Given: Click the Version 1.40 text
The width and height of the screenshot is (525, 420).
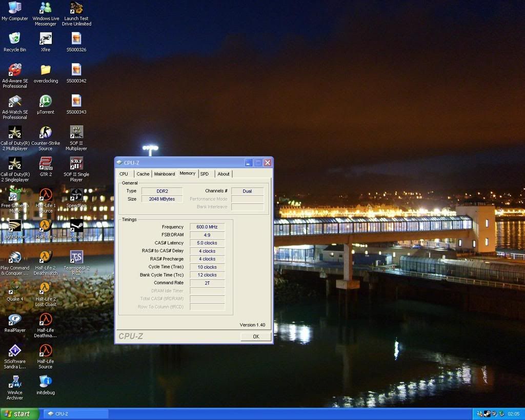Looking at the screenshot, I should point(252,325).
